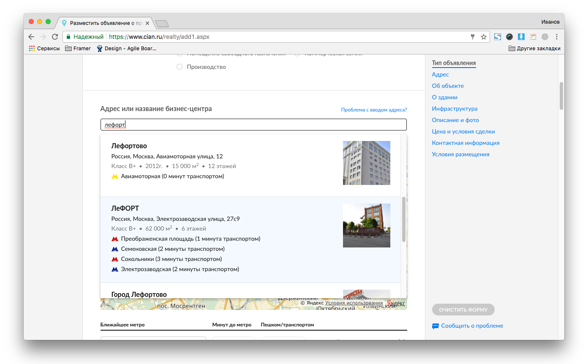
Task: Select the Производство radio button
Action: pos(180,67)
